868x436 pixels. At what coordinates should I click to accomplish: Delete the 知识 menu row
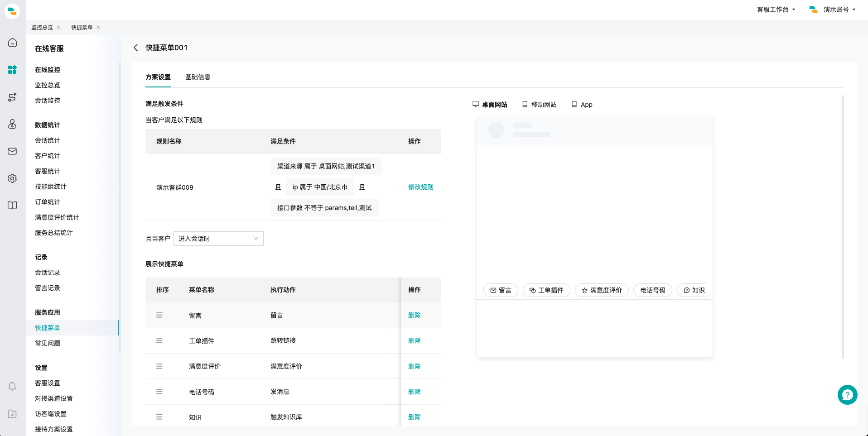point(415,417)
